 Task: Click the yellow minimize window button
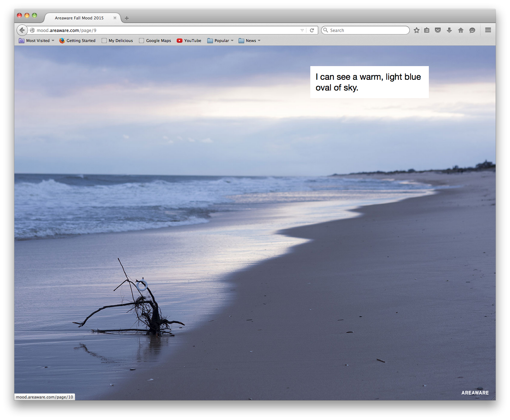[x=27, y=15]
